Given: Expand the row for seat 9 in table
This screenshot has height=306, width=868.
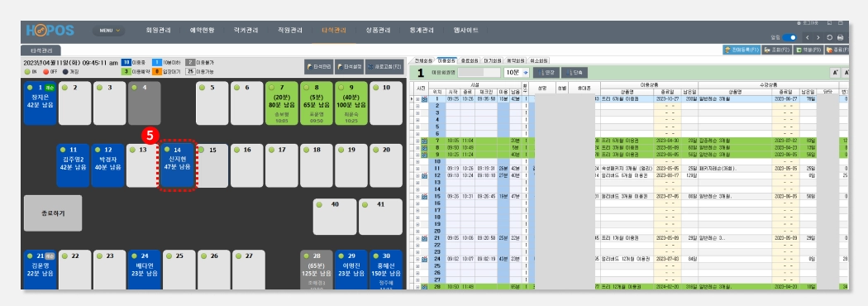Looking at the screenshot, I should pos(417,155).
